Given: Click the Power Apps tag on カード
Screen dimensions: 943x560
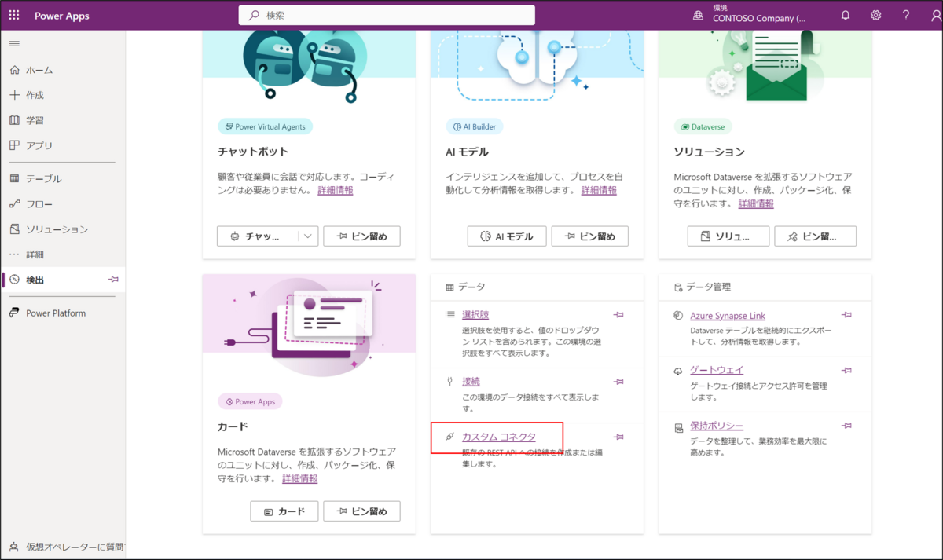Looking at the screenshot, I should [250, 401].
